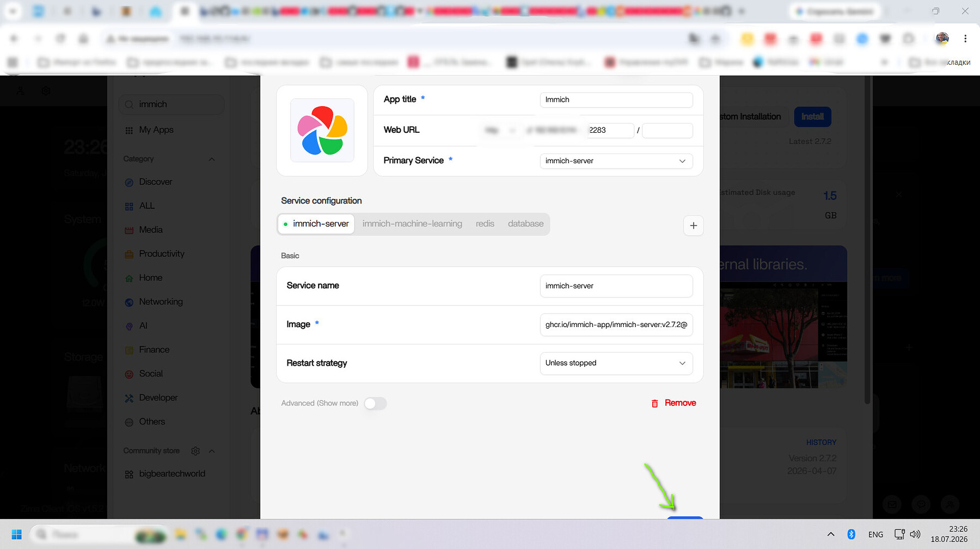Click the HISTORY link on the app page

pyautogui.click(x=821, y=442)
